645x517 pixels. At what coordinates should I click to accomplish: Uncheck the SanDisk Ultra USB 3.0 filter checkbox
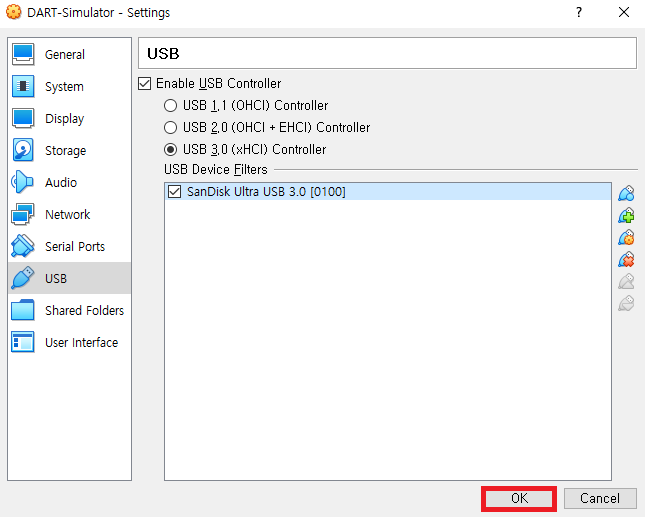point(175,192)
